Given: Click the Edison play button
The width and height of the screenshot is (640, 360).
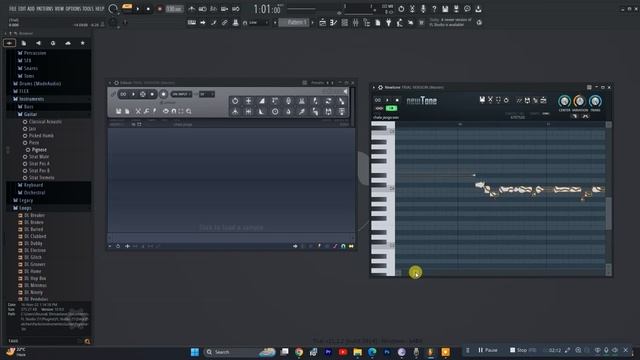Looking at the screenshot, I should coord(133,94).
